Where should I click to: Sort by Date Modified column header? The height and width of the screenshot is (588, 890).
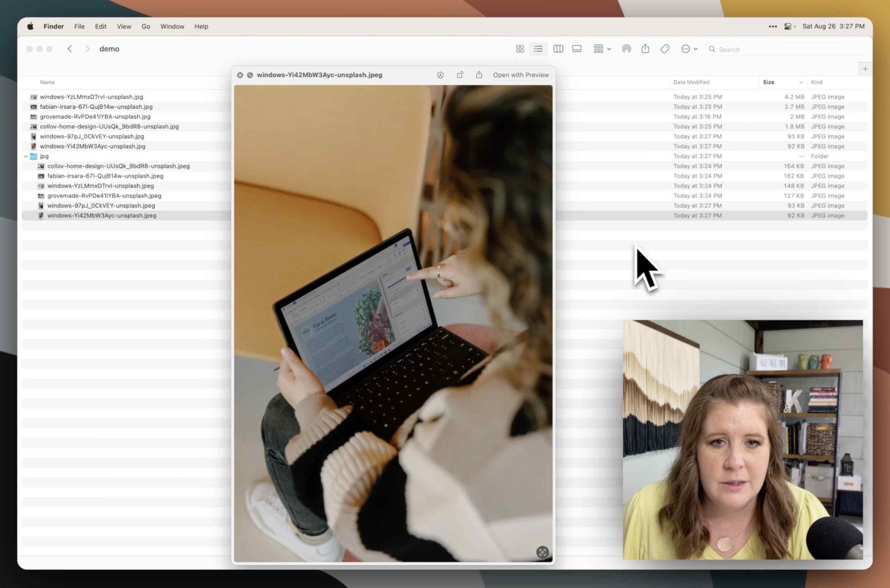(x=691, y=82)
